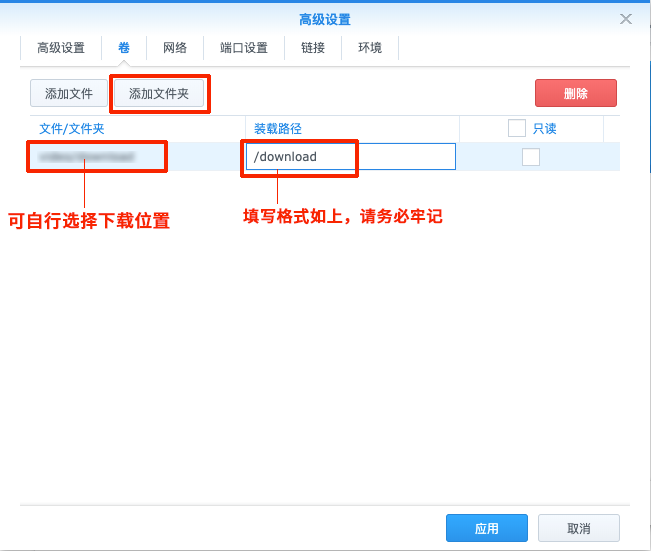
Task: Click the 添加文件夹 button
Action: tap(159, 93)
